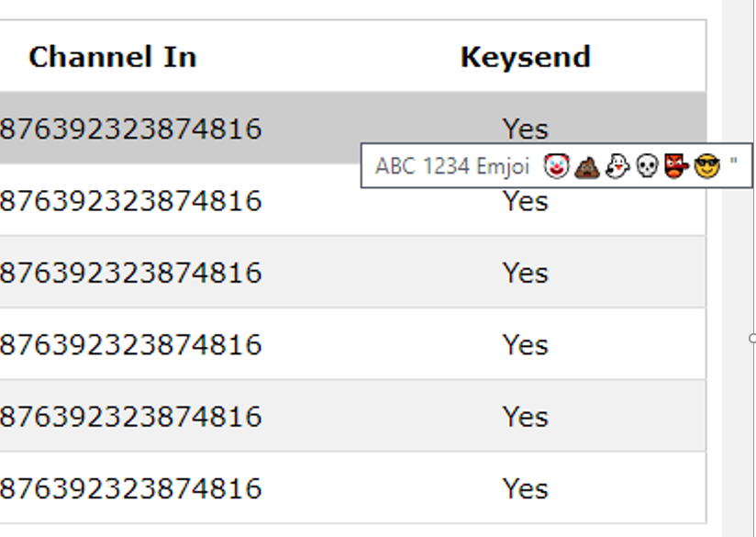Click the last row's Channel In number
The image size is (756, 537).
tap(130, 488)
